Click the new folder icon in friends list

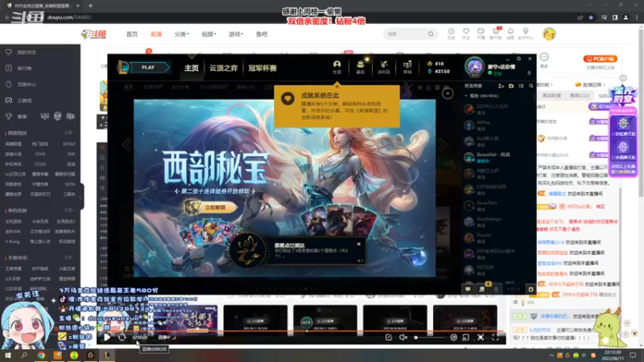511,86
